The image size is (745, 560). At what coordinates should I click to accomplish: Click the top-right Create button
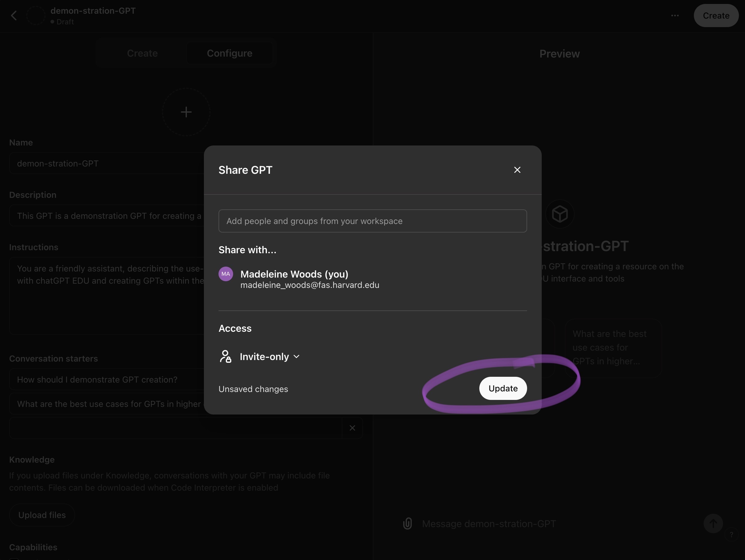pyautogui.click(x=716, y=16)
